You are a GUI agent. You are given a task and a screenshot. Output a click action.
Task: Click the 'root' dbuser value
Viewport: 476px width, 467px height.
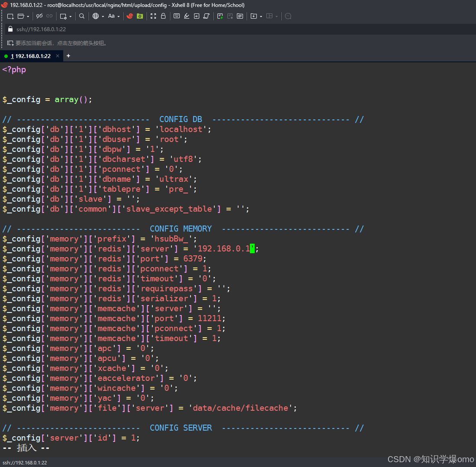(x=169, y=139)
